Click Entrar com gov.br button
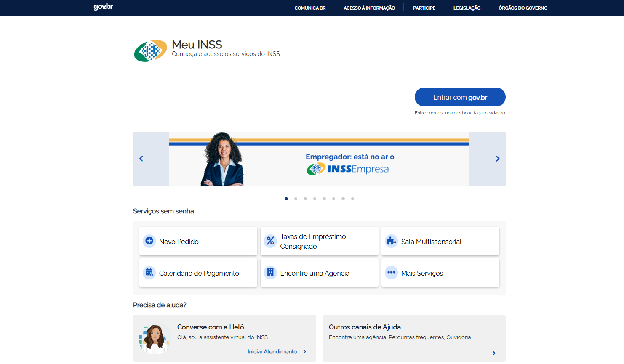 [460, 97]
